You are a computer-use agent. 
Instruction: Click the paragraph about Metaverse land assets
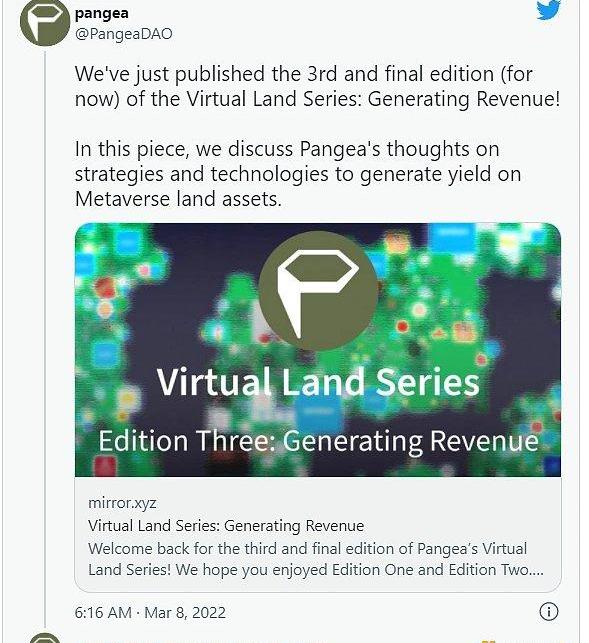[298, 174]
